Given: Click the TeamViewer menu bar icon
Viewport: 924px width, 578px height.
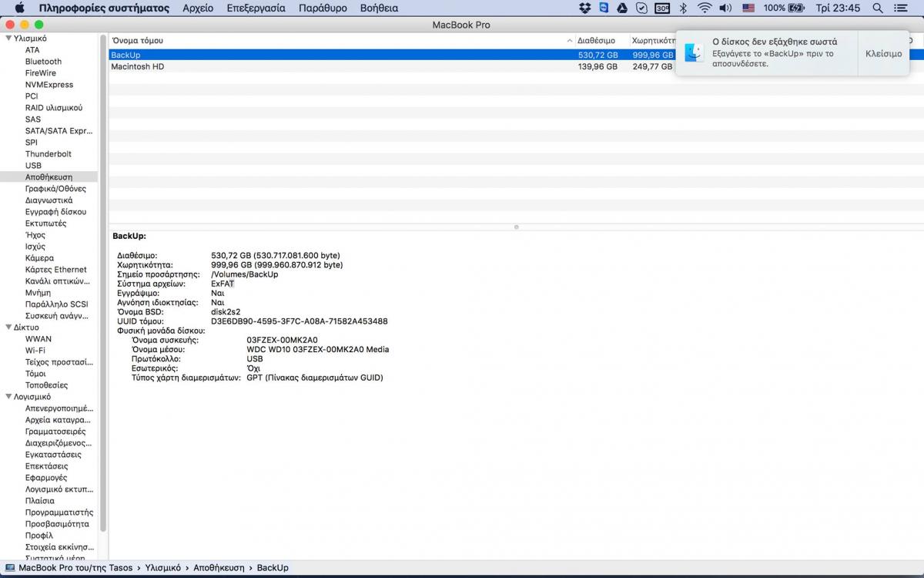Looking at the screenshot, I should tap(604, 8).
